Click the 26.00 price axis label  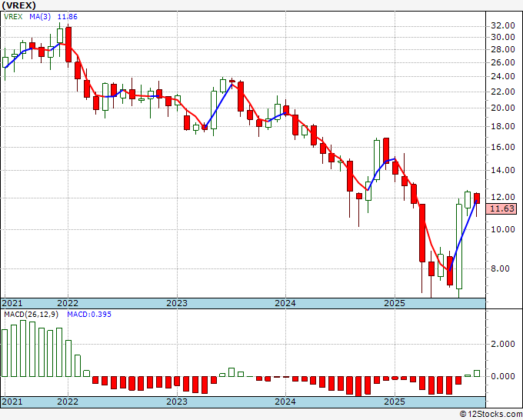(503, 62)
